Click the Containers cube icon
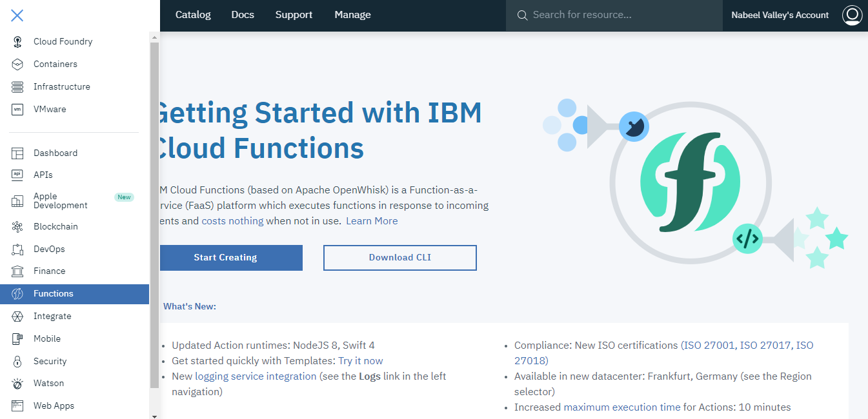 [17, 64]
